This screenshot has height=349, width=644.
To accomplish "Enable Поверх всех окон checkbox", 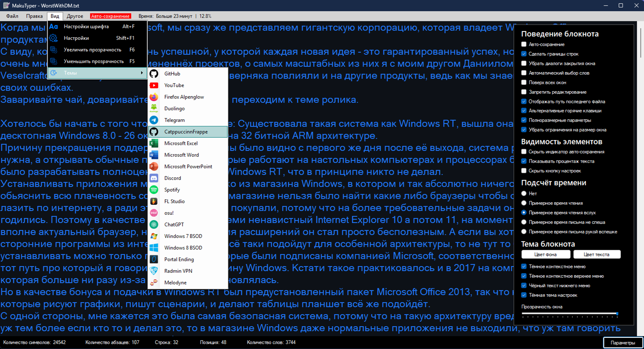I will pyautogui.click(x=524, y=82).
